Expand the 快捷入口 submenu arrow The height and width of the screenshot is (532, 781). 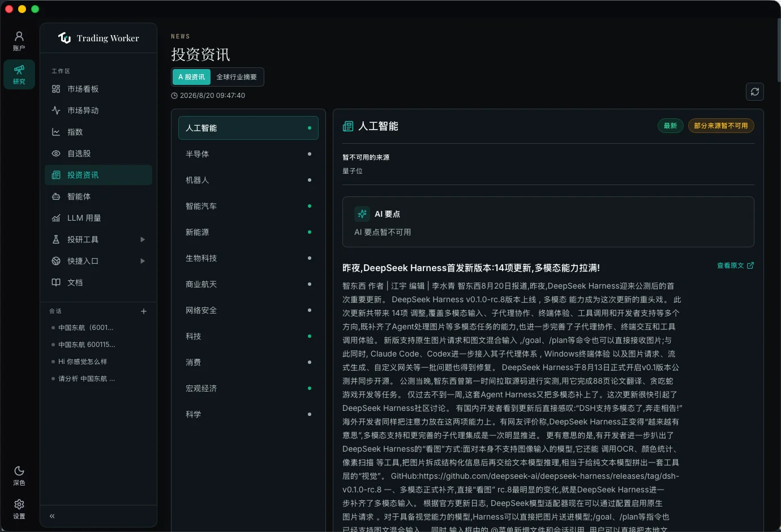click(x=143, y=261)
